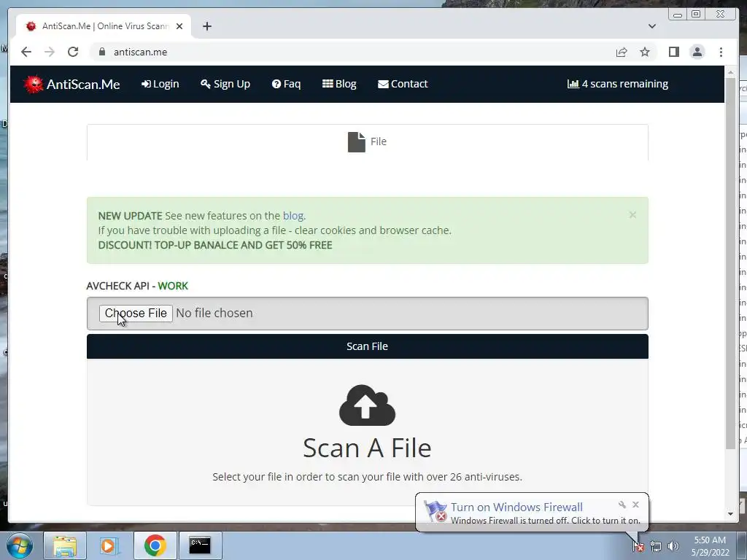Open a new browser tab
This screenshot has width=747, height=560.
coord(206,26)
